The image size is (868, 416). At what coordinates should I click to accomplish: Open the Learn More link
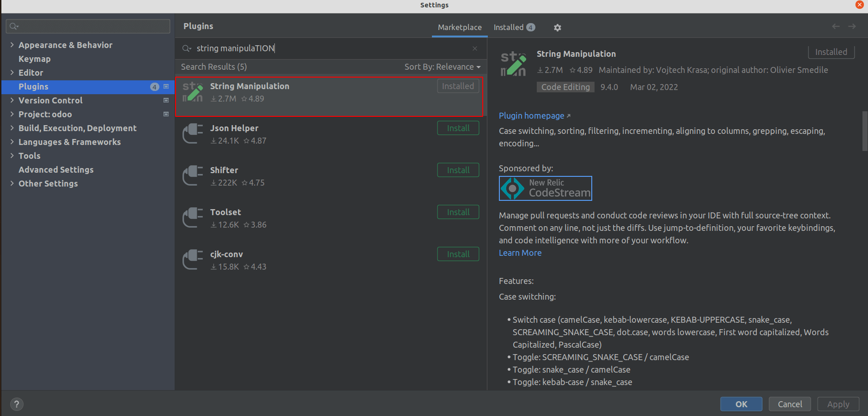point(520,253)
